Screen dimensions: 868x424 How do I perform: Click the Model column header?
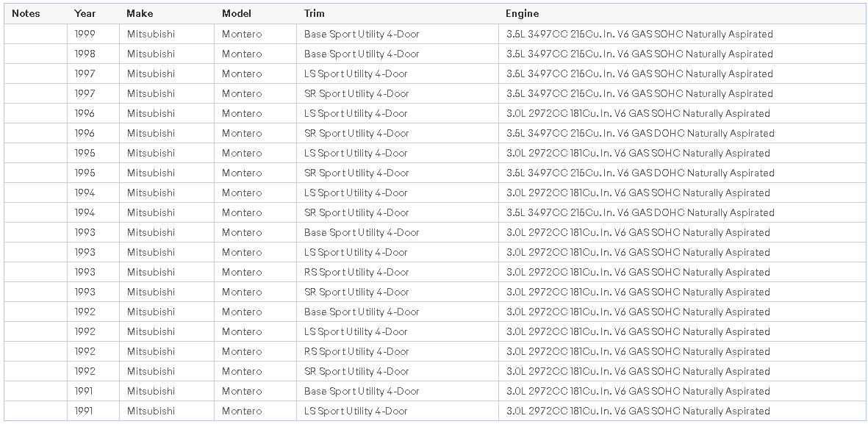coord(237,13)
